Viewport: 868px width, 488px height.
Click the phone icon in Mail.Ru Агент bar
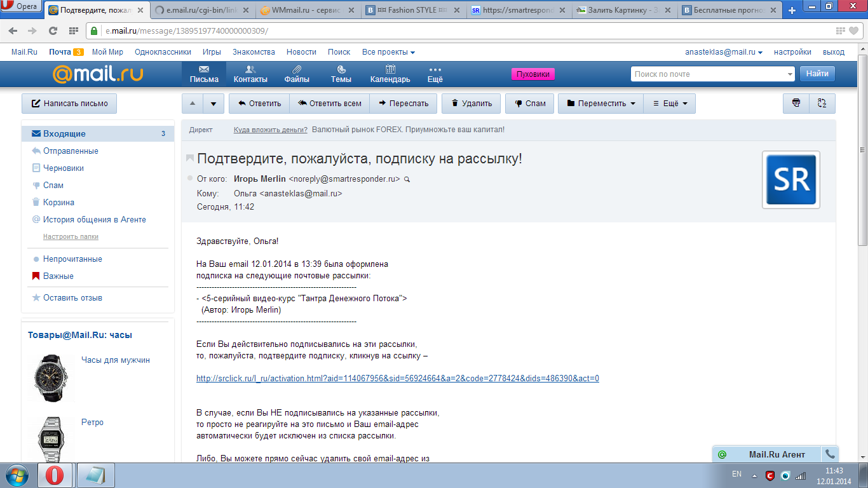pyautogui.click(x=830, y=454)
